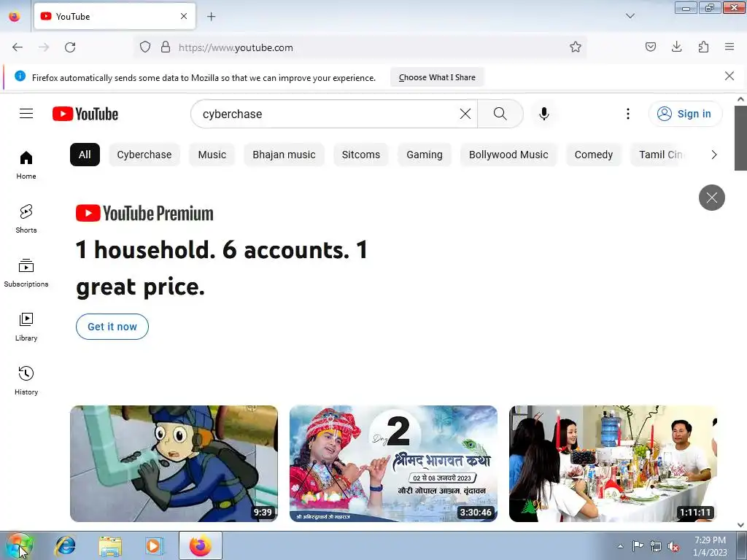Close the Firefox data notification bar
747x560 pixels.
[729, 76]
